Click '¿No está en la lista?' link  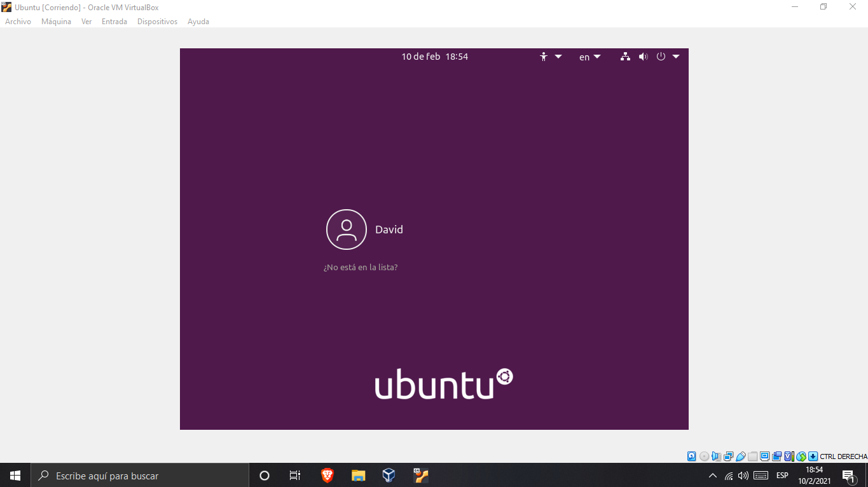pyautogui.click(x=361, y=268)
